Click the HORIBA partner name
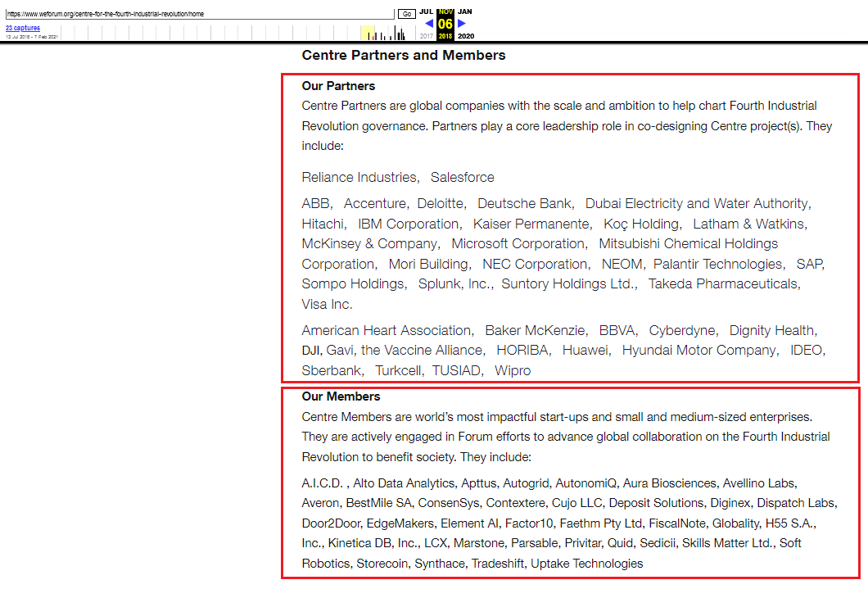868x598 pixels. coord(522,350)
